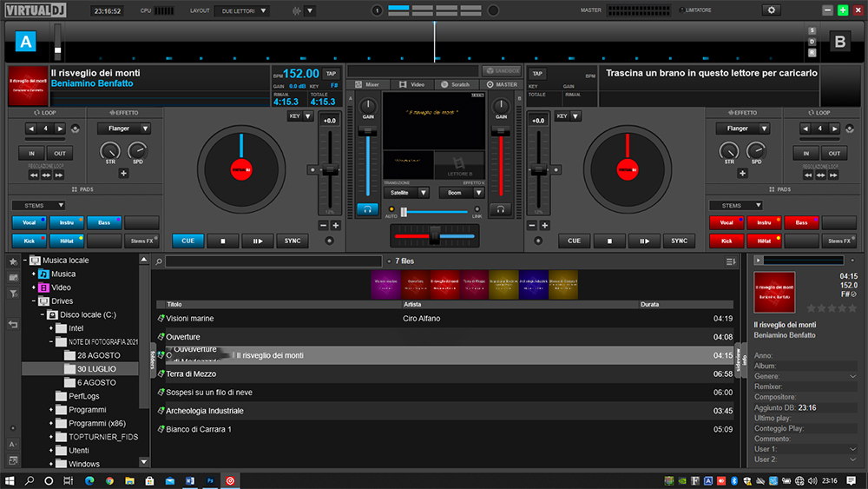Click the search magnifier in browser
868x489 pixels.
point(159,261)
